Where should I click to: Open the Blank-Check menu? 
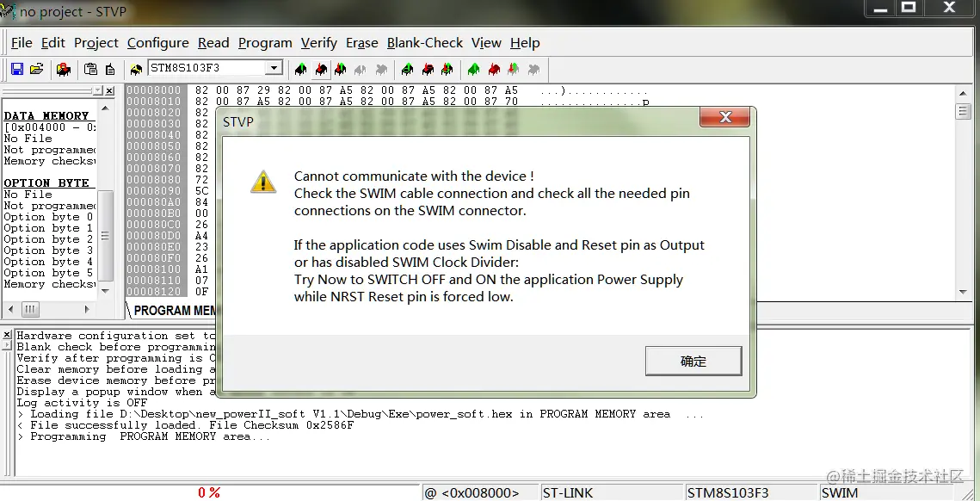[425, 43]
